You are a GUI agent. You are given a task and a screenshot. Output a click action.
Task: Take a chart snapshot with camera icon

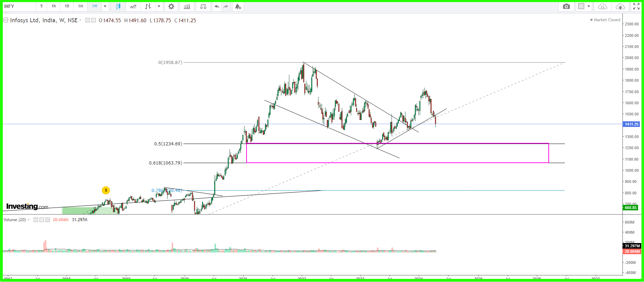(566, 6)
